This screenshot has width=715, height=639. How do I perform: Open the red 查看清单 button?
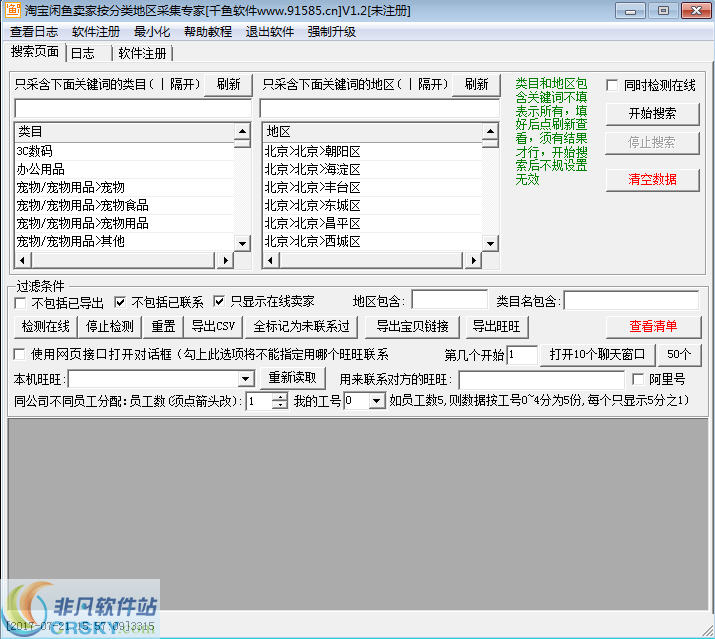click(x=653, y=327)
